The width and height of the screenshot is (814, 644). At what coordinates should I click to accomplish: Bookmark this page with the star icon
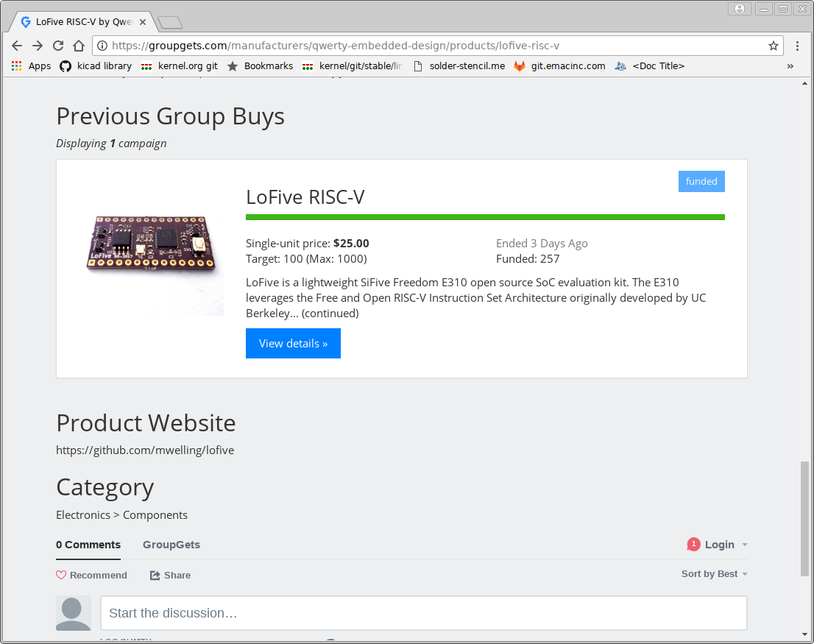point(773,46)
